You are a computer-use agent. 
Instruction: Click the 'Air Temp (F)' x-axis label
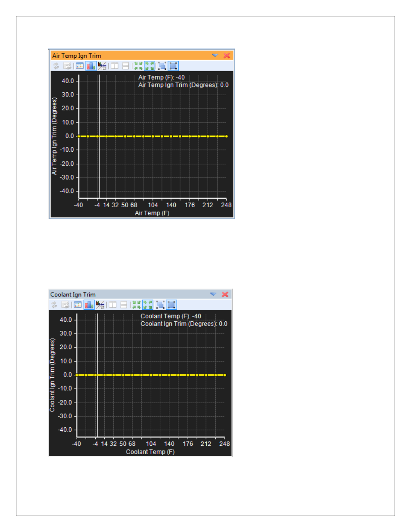coord(152,213)
